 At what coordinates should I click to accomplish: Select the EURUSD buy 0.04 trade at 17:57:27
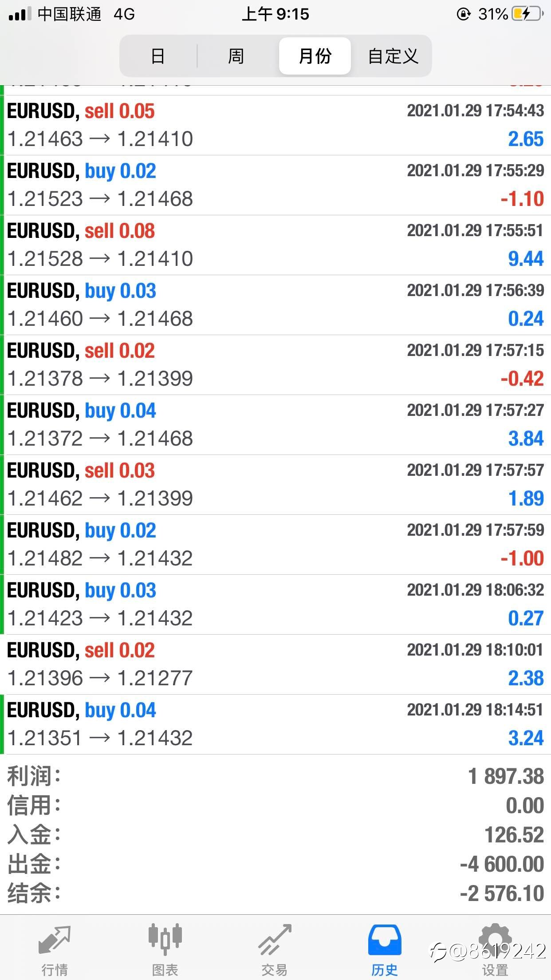275,425
